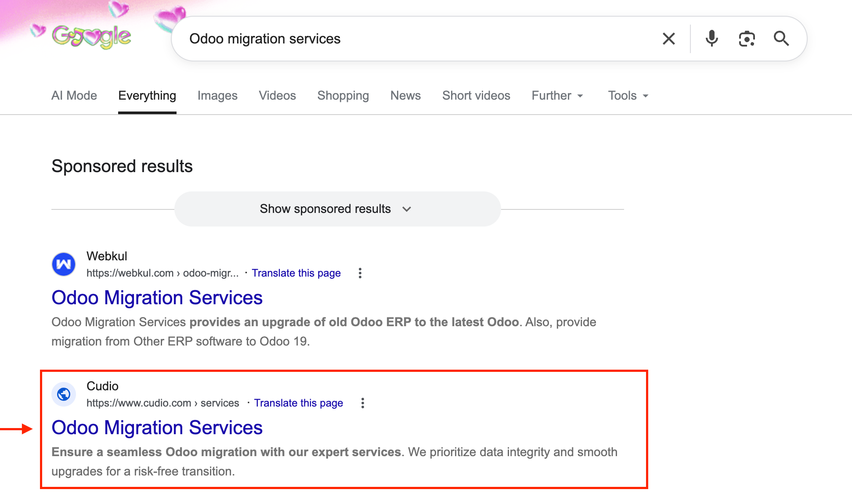This screenshot has height=504, width=852.
Task: Click the Webkul site favicon
Action: coord(64,264)
